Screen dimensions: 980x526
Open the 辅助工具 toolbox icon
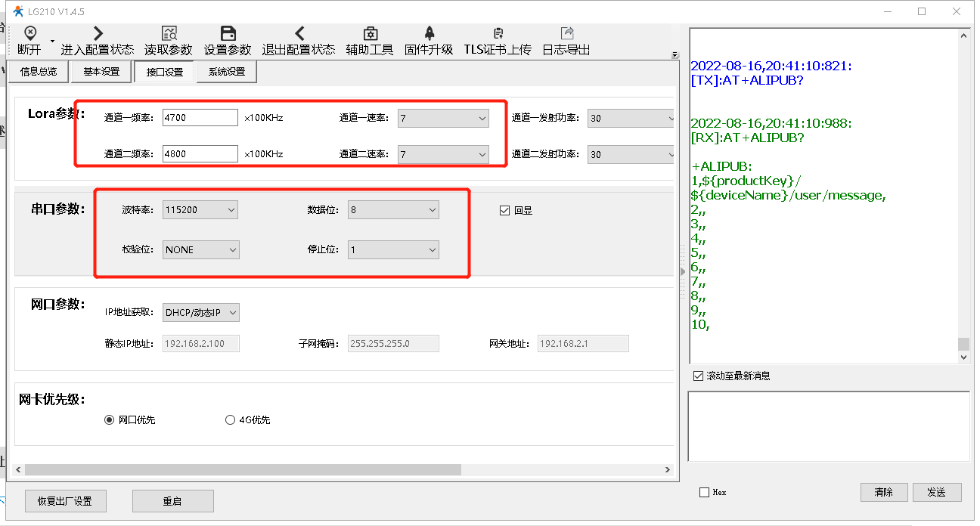pyautogui.click(x=370, y=33)
